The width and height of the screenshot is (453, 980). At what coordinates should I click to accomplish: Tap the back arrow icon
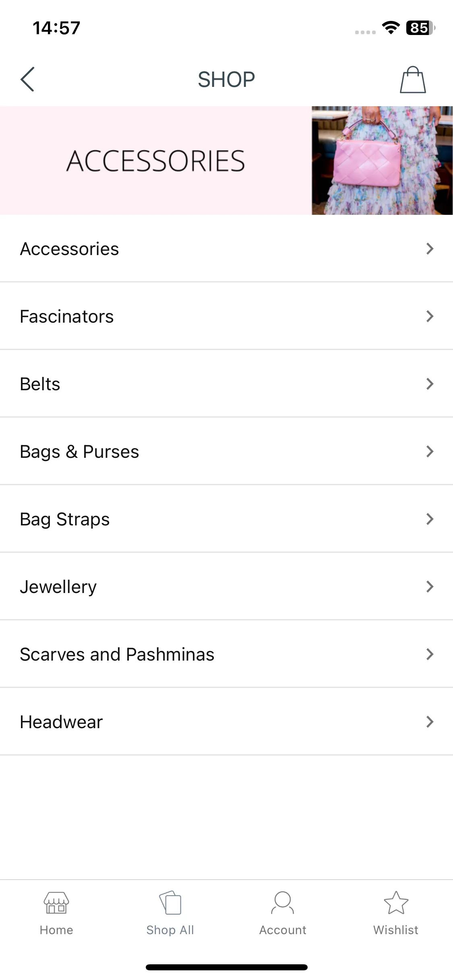pos(27,79)
